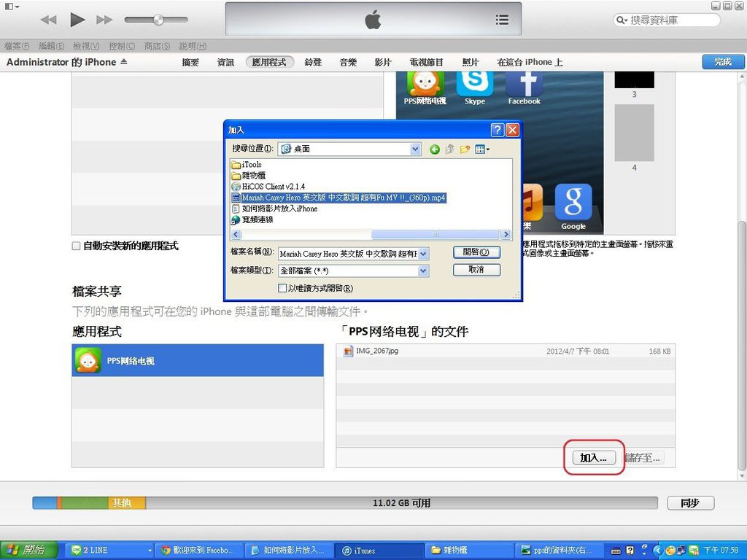Select the 應用程式 tab
The image size is (747, 560).
point(269,62)
